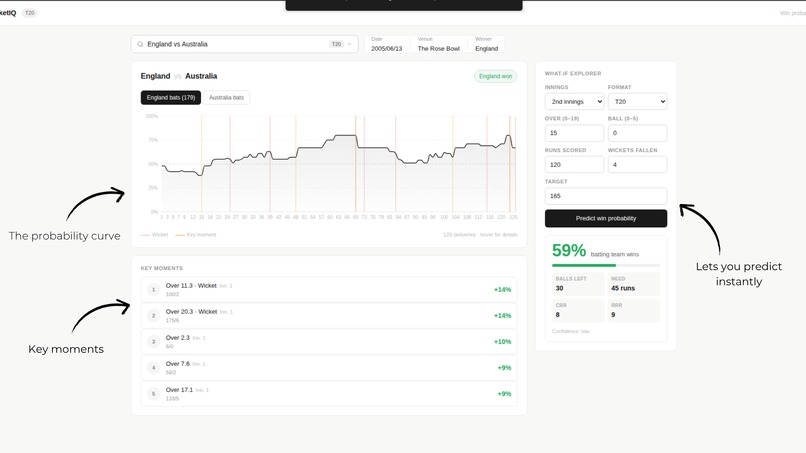Click the Win probability link in the header

[x=793, y=13]
